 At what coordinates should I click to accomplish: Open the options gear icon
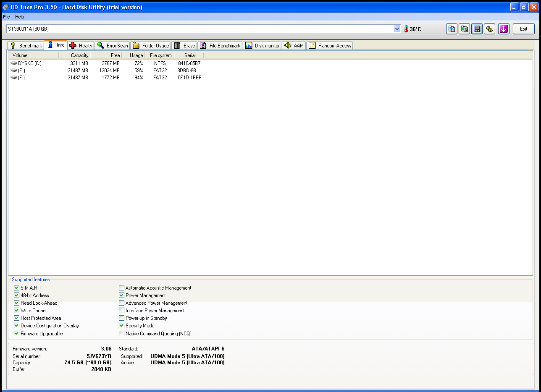pyautogui.click(x=489, y=29)
